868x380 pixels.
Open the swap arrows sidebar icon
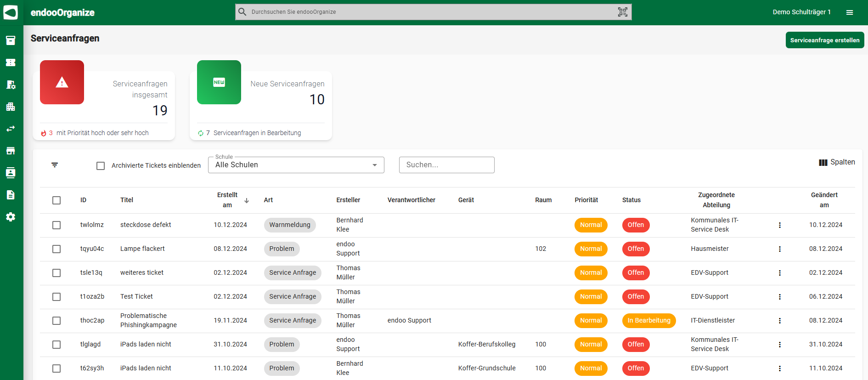[x=11, y=129]
